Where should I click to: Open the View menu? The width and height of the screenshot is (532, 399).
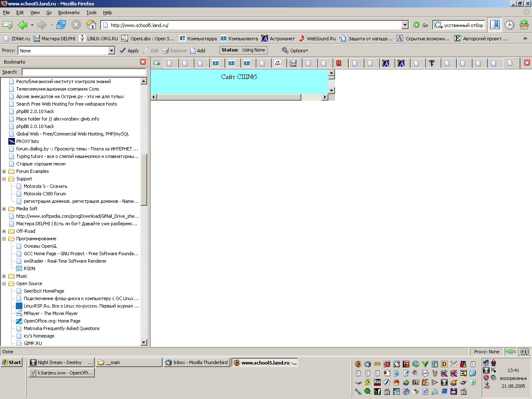click(x=35, y=12)
